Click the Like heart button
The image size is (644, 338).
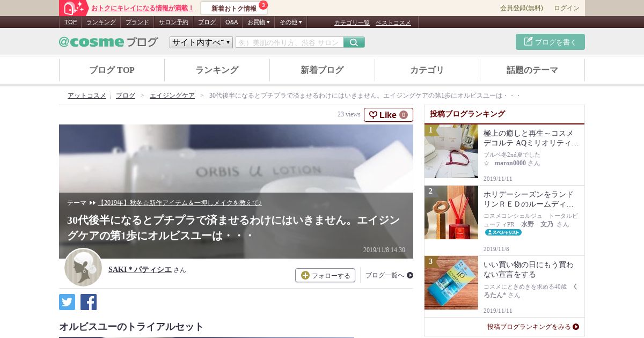tap(389, 115)
